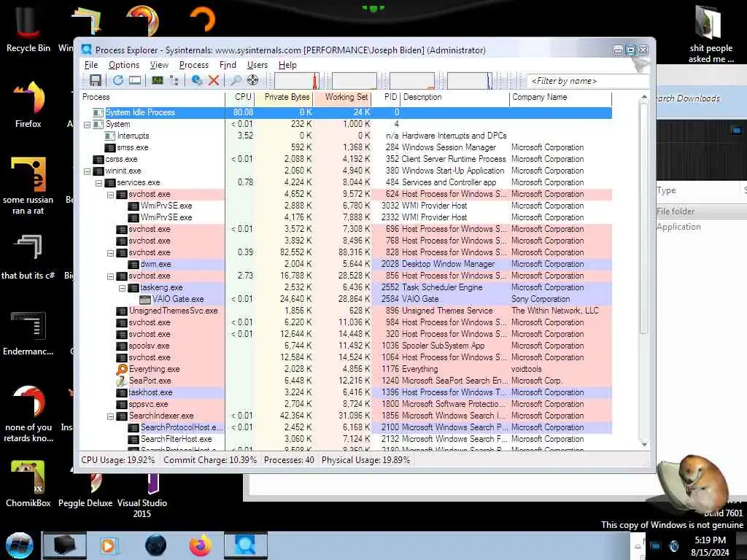Select the smss.exe process
Image resolution: width=747 pixels, height=560 pixels.
click(x=347, y=147)
